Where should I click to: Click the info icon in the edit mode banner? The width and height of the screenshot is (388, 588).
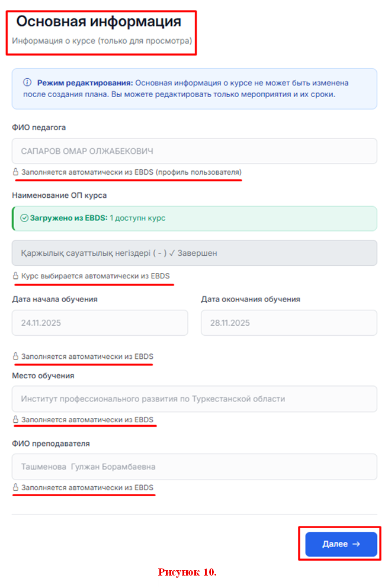[27, 83]
